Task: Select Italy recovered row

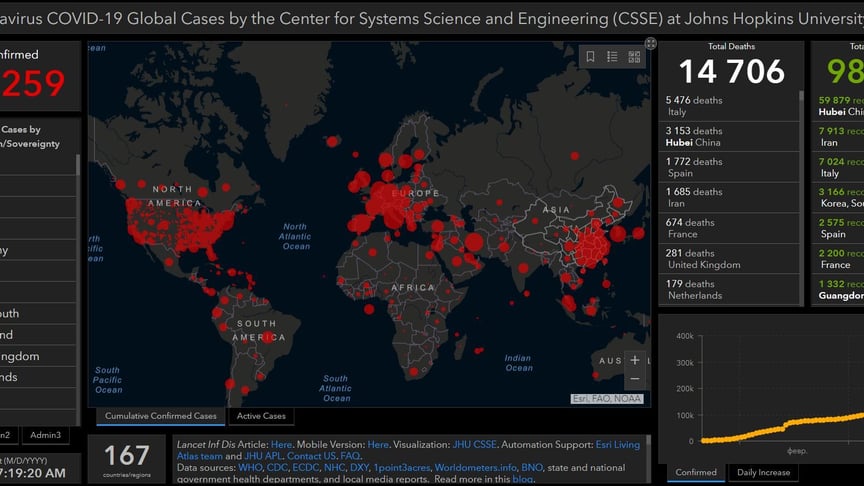Action: coord(838,167)
